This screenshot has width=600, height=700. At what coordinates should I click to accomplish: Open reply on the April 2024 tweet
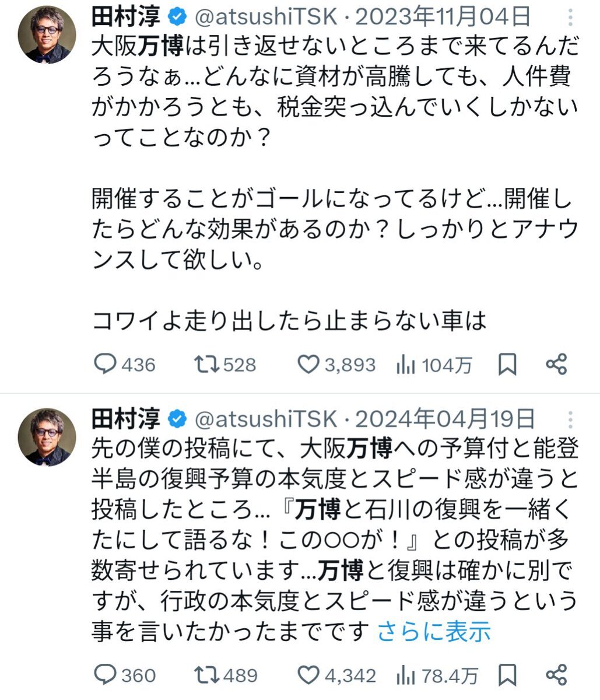click(x=106, y=675)
